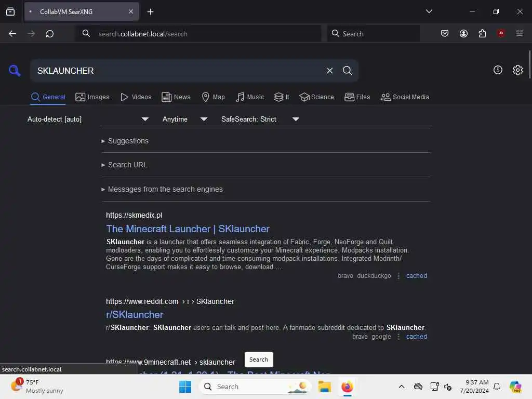
Task: Open the Windows Start menu
Action: pos(185,387)
